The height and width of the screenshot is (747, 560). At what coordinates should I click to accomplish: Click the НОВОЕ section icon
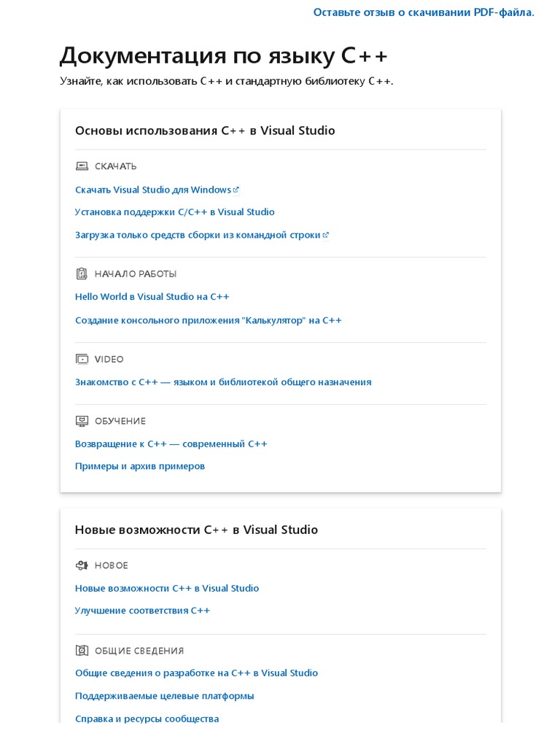click(82, 565)
